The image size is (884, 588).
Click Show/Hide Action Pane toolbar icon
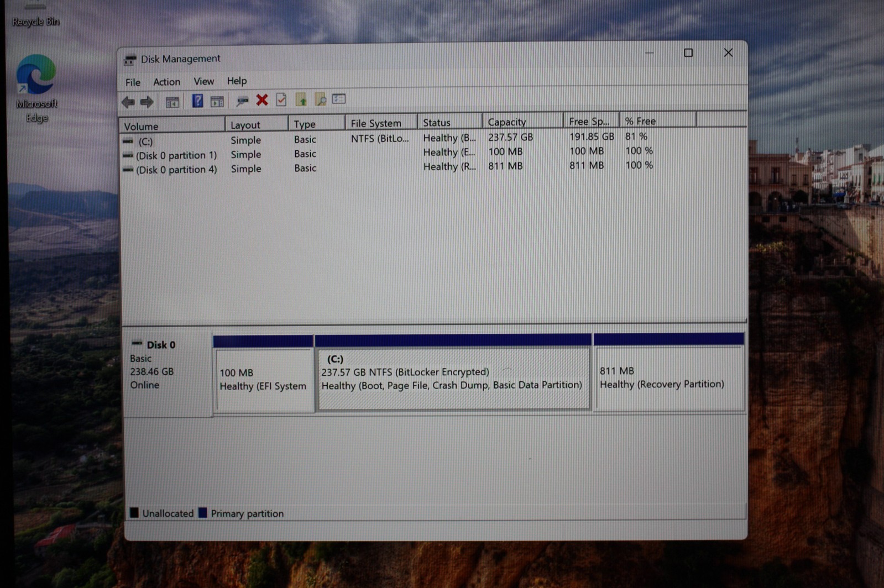tap(217, 101)
